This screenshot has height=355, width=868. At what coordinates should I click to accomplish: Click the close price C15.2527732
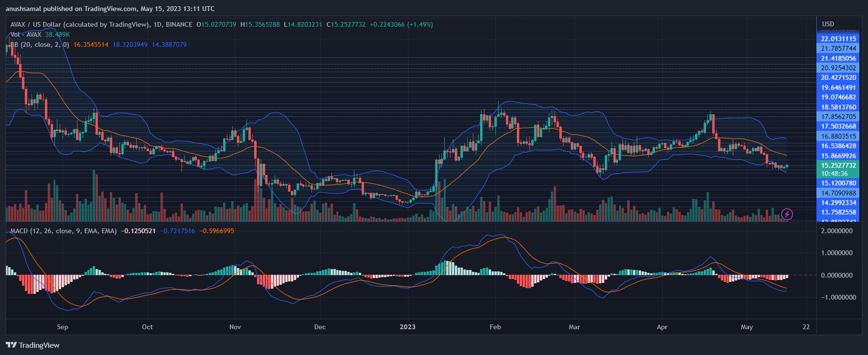tap(346, 24)
